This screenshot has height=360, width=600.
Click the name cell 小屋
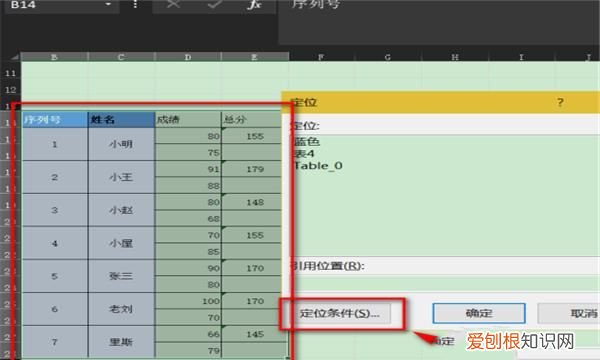point(121,243)
